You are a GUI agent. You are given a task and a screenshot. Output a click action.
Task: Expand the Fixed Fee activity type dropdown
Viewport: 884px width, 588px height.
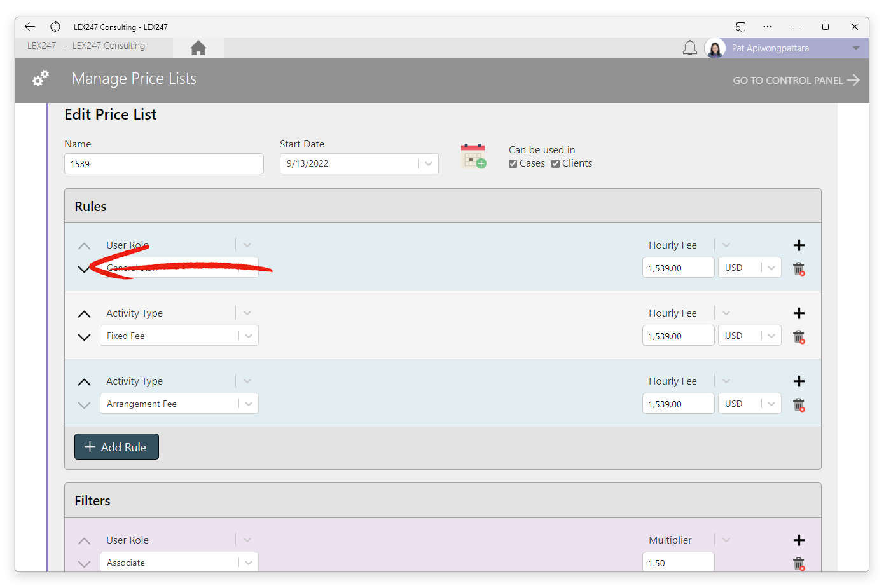[x=249, y=336]
